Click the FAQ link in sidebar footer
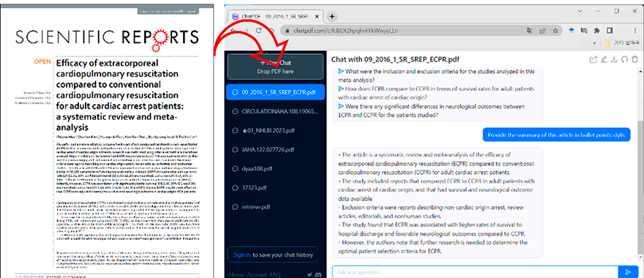 coord(275,275)
